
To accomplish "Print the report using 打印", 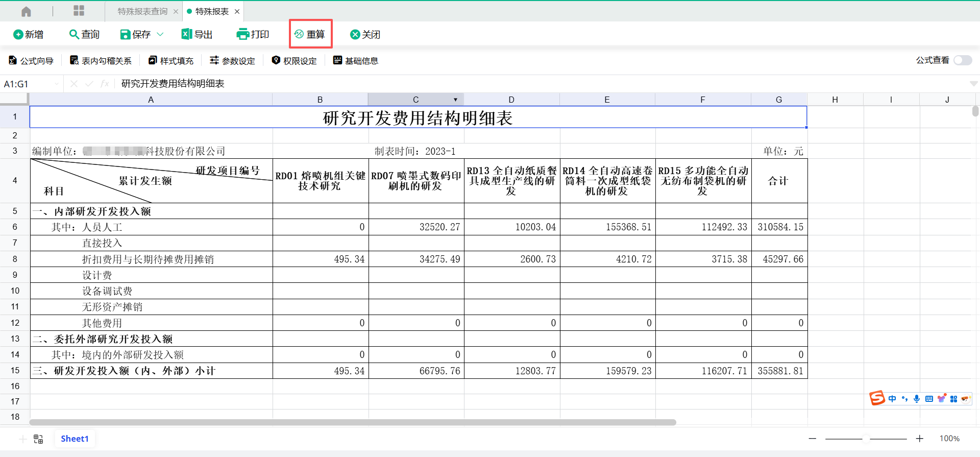I will [x=253, y=34].
